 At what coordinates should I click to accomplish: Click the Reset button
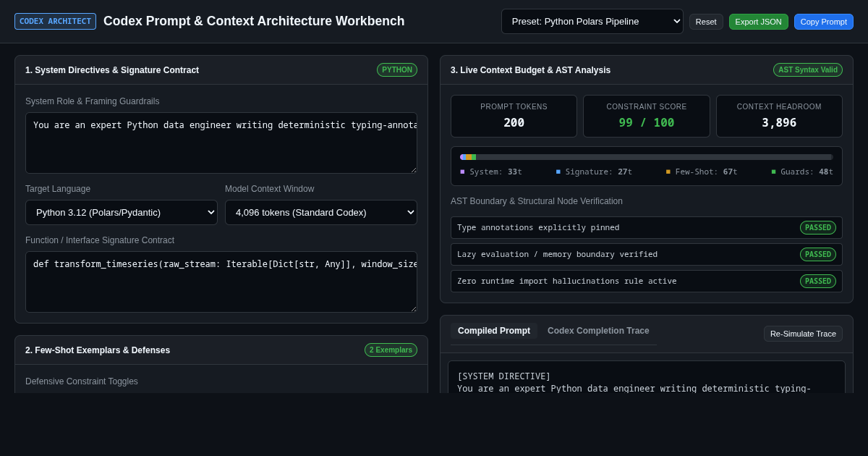pos(706,22)
